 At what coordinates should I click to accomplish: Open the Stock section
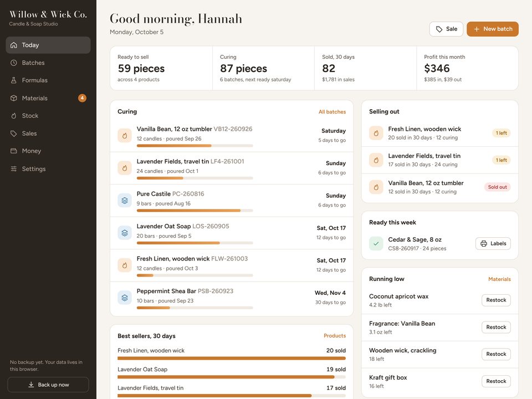48,116
